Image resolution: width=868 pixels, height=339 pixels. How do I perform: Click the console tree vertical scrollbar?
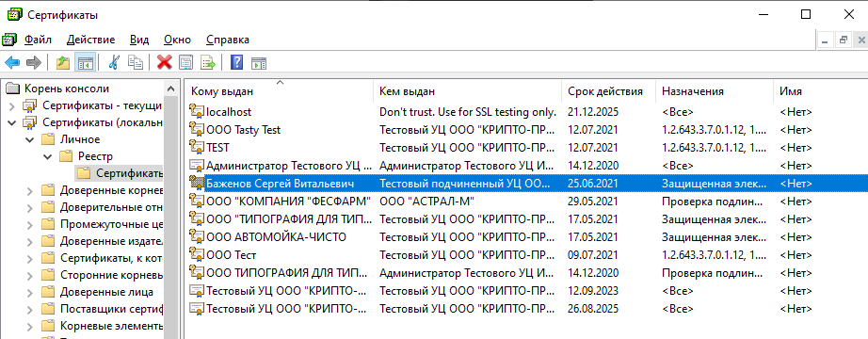click(172, 209)
